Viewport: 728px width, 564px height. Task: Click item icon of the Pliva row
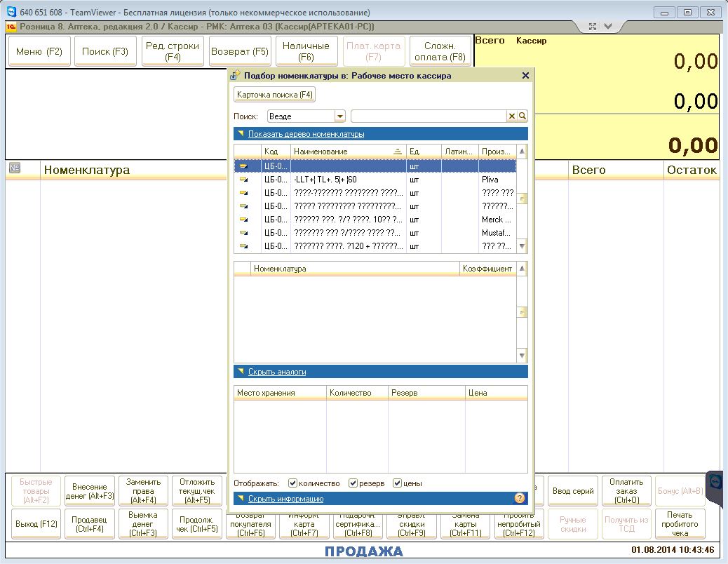tap(244, 180)
